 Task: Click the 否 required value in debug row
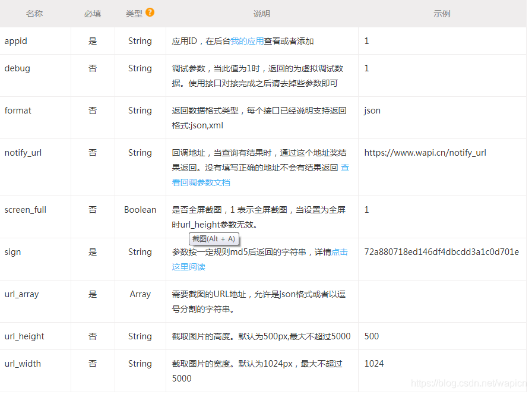click(x=93, y=68)
